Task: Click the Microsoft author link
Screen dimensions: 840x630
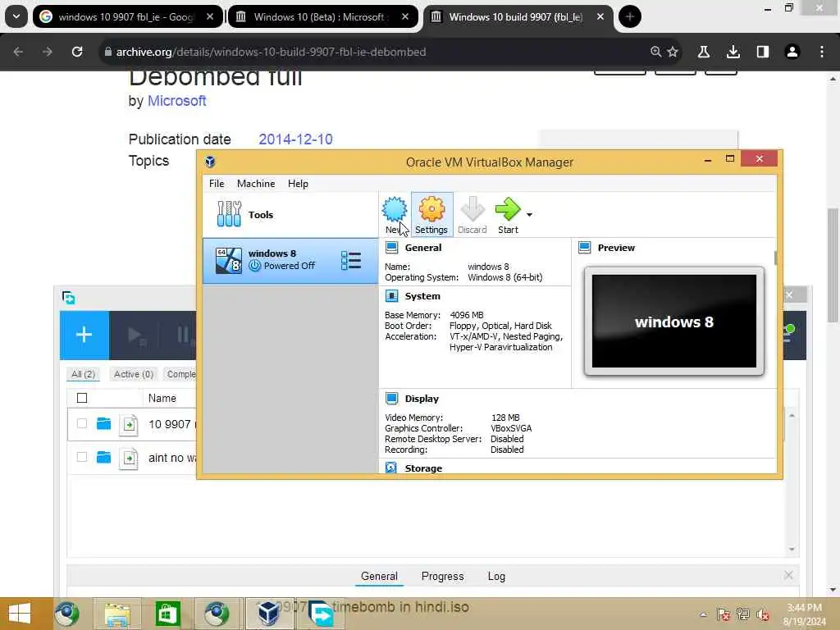Action: pyautogui.click(x=177, y=101)
